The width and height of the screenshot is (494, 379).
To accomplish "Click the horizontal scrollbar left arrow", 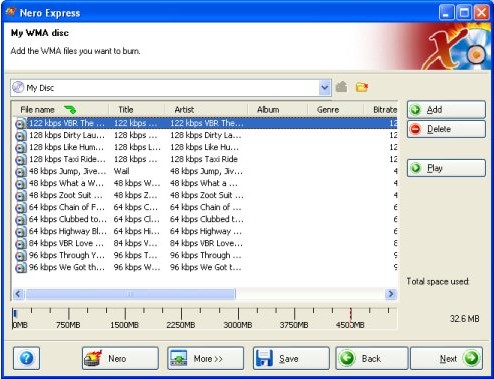I will tap(18, 294).
